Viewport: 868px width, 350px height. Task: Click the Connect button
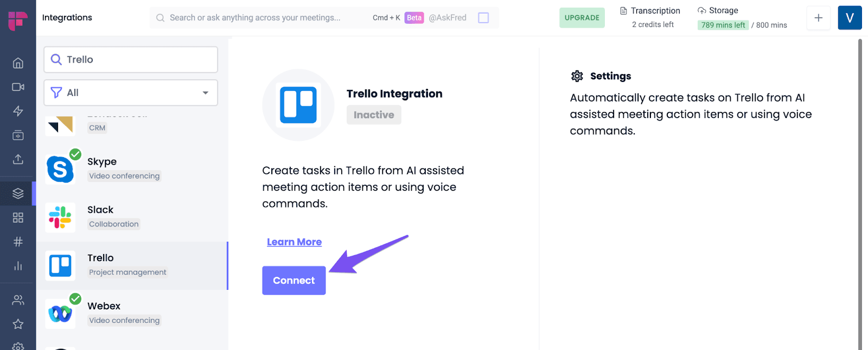[294, 281]
